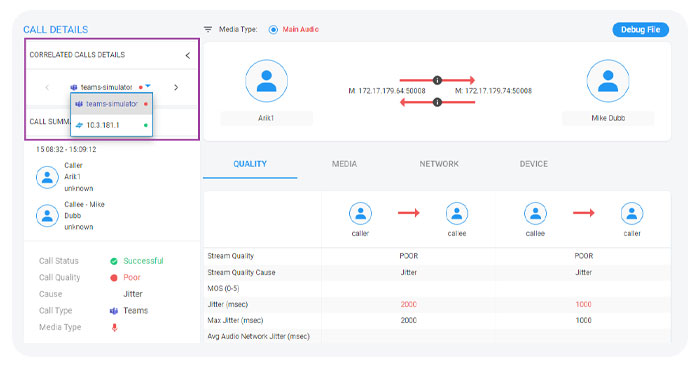Switch to the Network tab
Image resolution: width=700 pixels, height=366 pixels.
(x=439, y=164)
